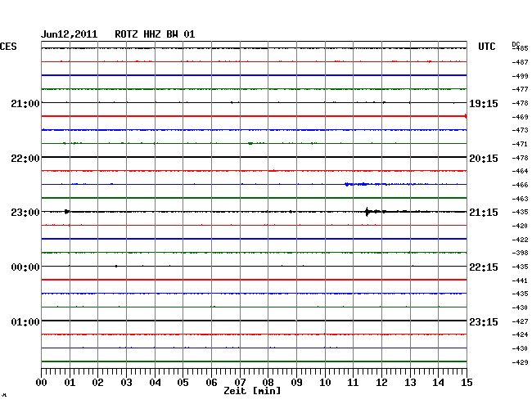Click the DC offset value -469

[520, 117]
